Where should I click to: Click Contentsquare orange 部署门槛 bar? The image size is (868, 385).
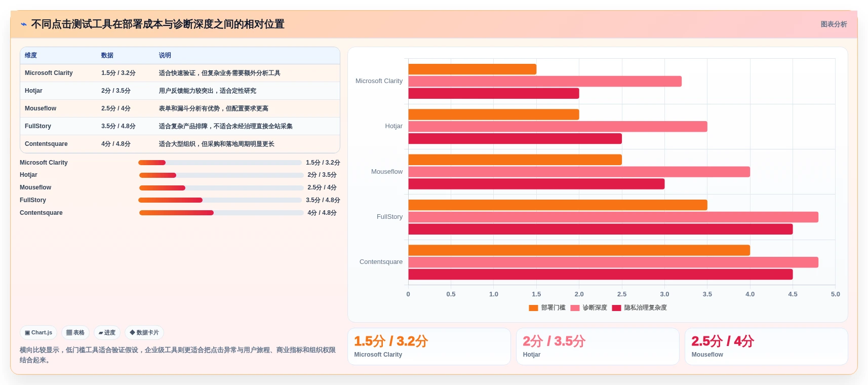point(579,250)
